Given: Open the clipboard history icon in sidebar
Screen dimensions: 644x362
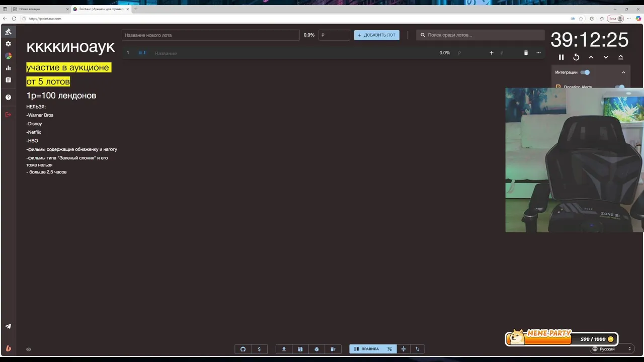Looking at the screenshot, I should (x=8, y=80).
